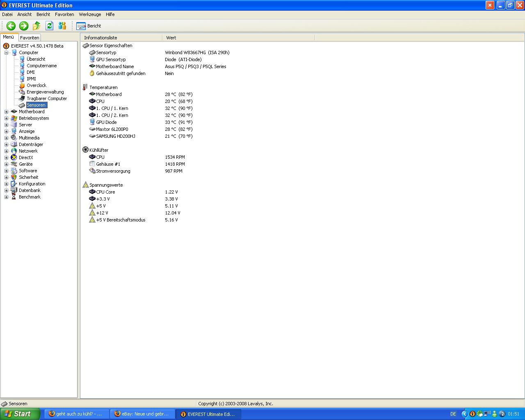Viewport: 525px width, 420px height.
Task: Open the Hilfe menu
Action: [110, 14]
